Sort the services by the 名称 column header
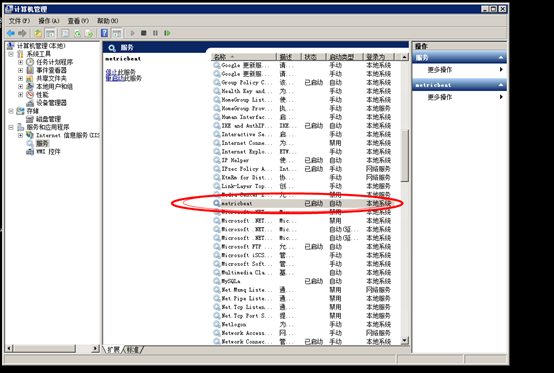Screen dimensions: 554x373 [x=243, y=57]
